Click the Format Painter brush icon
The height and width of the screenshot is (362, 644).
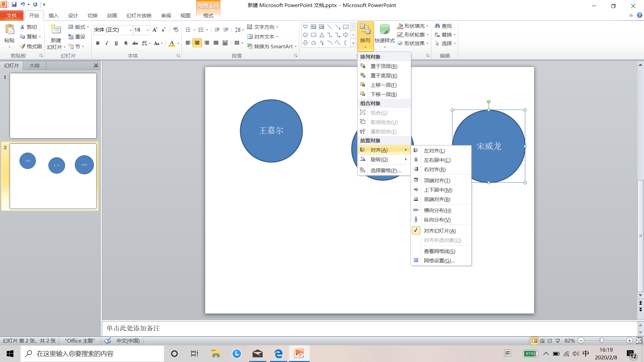tap(22, 47)
